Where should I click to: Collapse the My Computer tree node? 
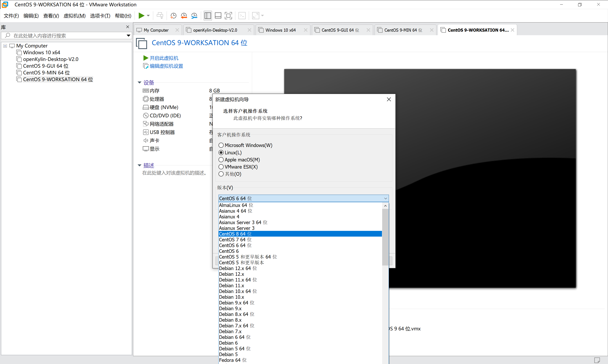[5, 46]
